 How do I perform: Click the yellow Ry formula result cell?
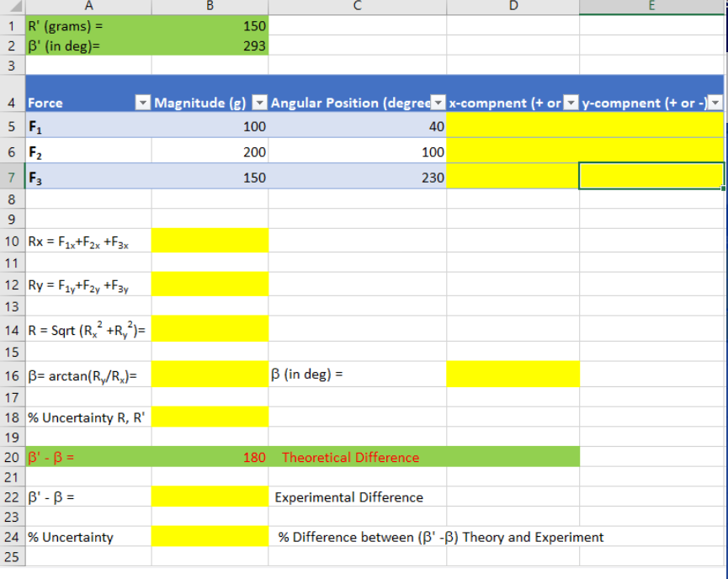click(210, 284)
